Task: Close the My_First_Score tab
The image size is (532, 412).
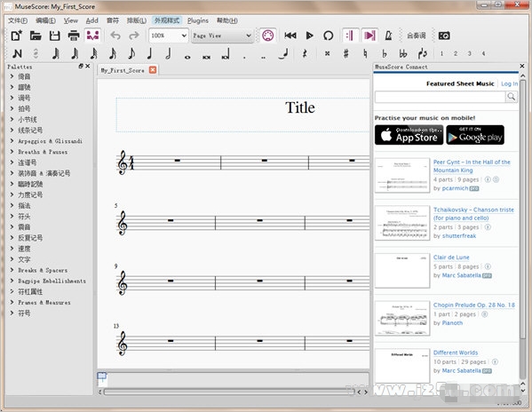Action: (x=153, y=70)
